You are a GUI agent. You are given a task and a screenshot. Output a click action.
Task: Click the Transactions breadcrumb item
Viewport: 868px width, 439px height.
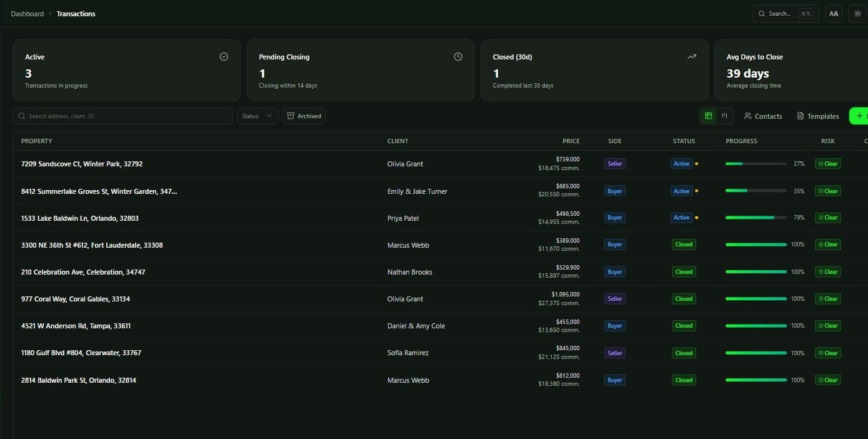pyautogui.click(x=76, y=14)
